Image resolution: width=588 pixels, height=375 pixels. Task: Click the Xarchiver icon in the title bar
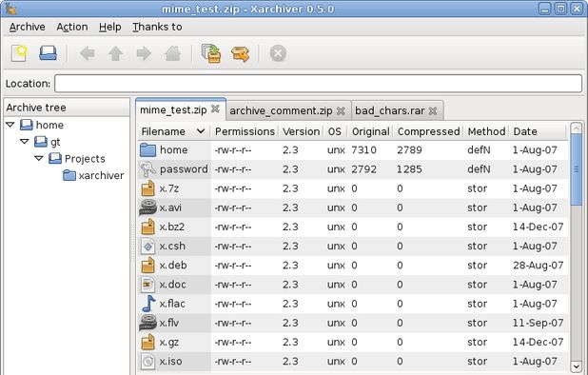point(10,9)
